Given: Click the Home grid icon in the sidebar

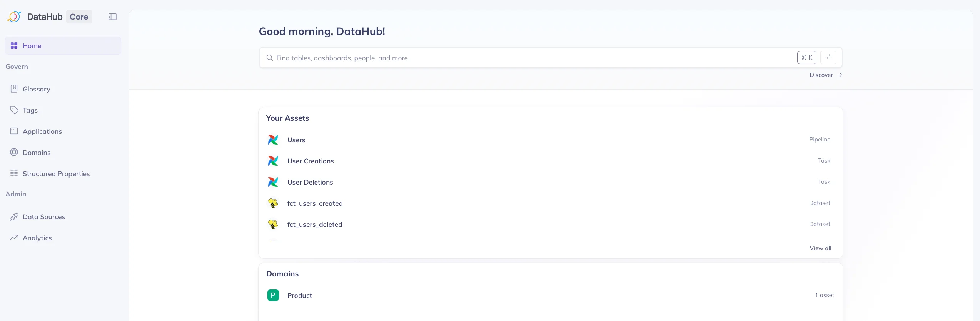Looking at the screenshot, I should tap(14, 45).
